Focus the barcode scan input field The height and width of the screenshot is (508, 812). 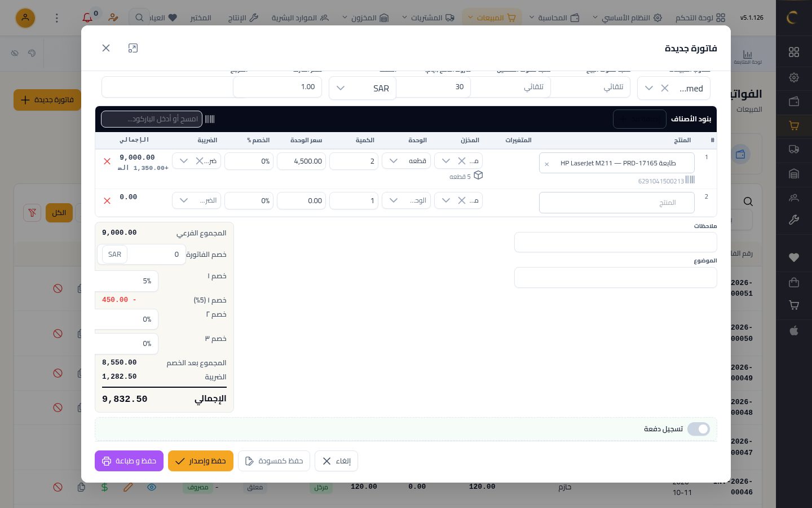152,119
